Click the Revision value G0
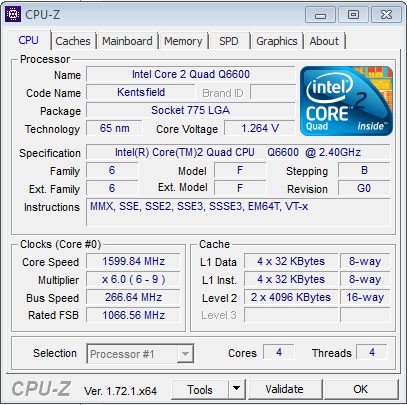This screenshot has height=405, width=407. click(364, 188)
